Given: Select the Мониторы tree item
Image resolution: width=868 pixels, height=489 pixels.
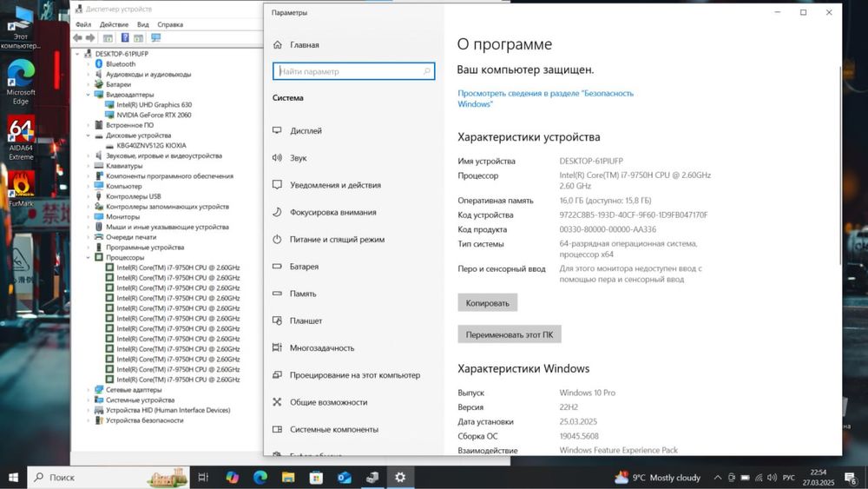Looking at the screenshot, I should point(123,216).
